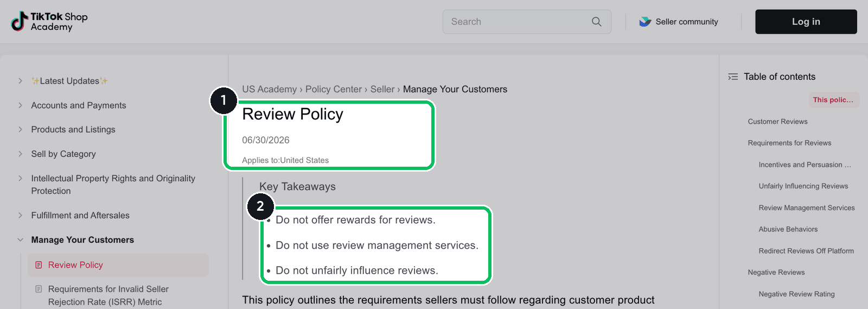This screenshot has height=309, width=868.
Task: Click the Table of contents list icon
Action: click(733, 77)
